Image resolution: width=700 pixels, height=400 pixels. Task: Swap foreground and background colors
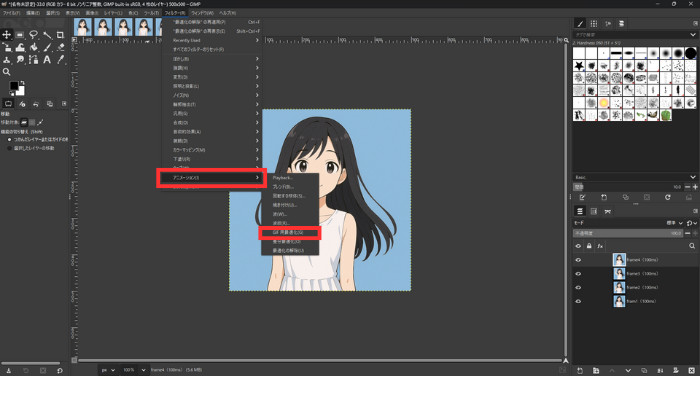pyautogui.click(x=22, y=83)
